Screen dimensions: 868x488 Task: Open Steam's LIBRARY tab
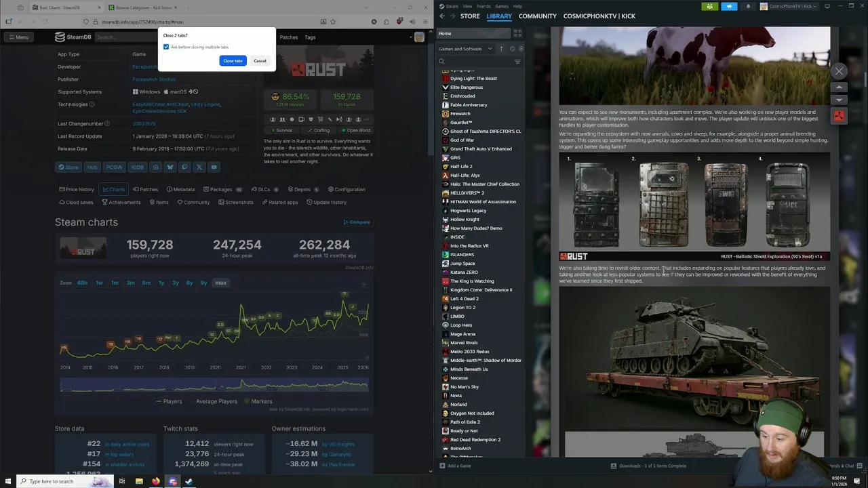499,16
